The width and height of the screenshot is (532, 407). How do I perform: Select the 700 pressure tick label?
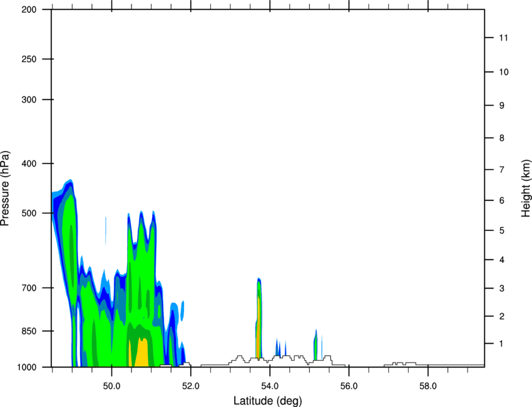tap(29, 288)
